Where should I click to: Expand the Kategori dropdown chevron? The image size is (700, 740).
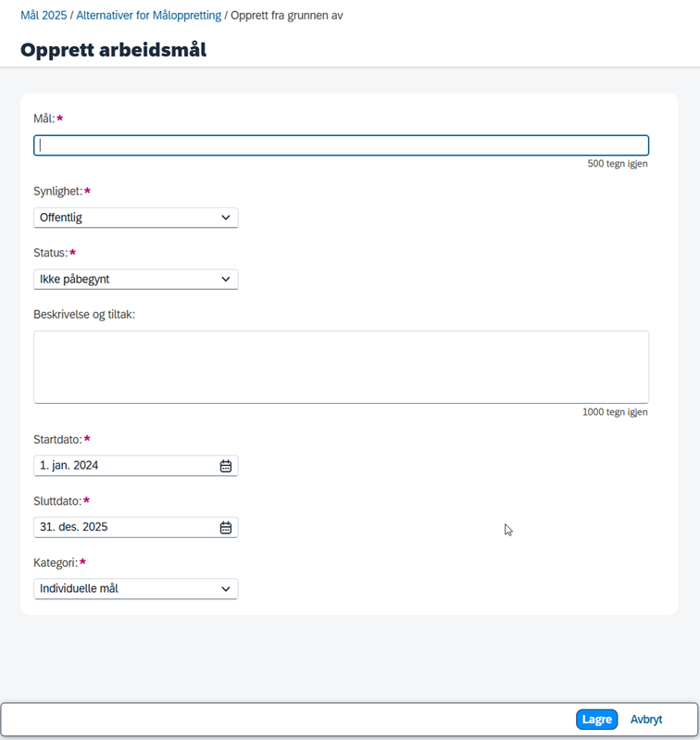226,589
